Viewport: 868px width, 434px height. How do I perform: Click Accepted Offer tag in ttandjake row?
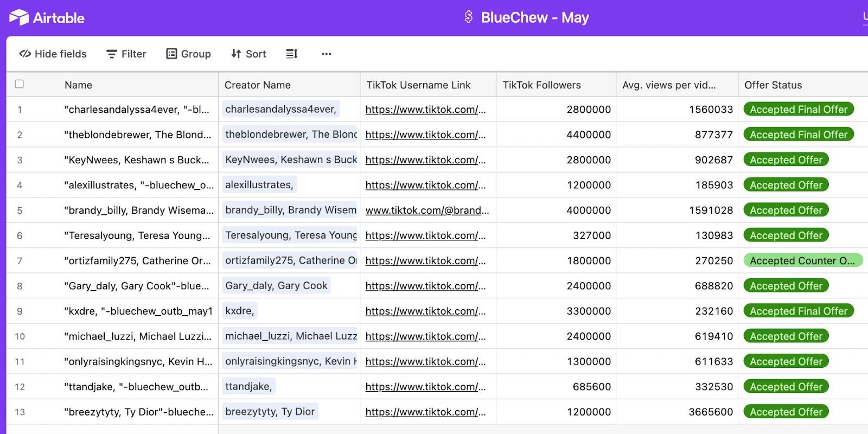coord(786,387)
